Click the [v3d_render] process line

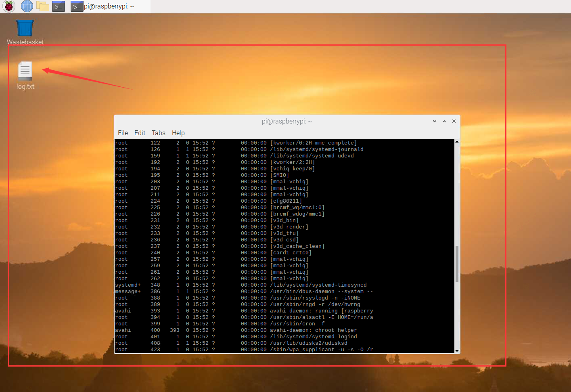tap(212, 227)
